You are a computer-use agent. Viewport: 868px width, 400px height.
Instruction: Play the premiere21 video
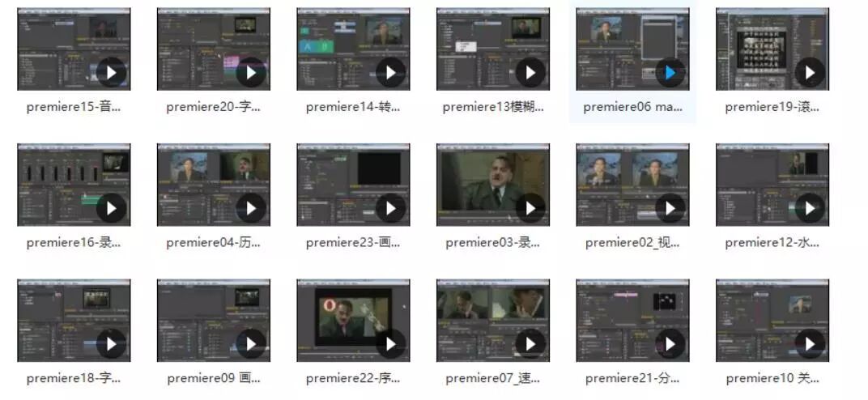click(670, 343)
